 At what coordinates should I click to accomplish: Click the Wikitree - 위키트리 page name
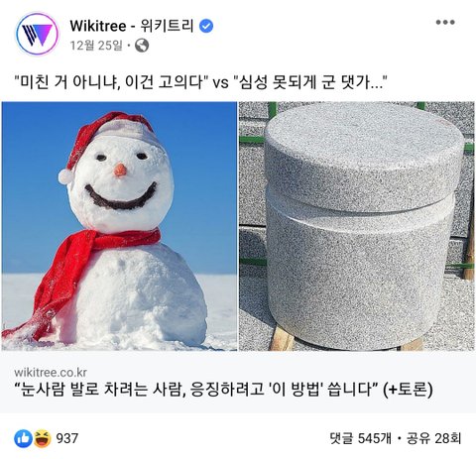(x=131, y=26)
